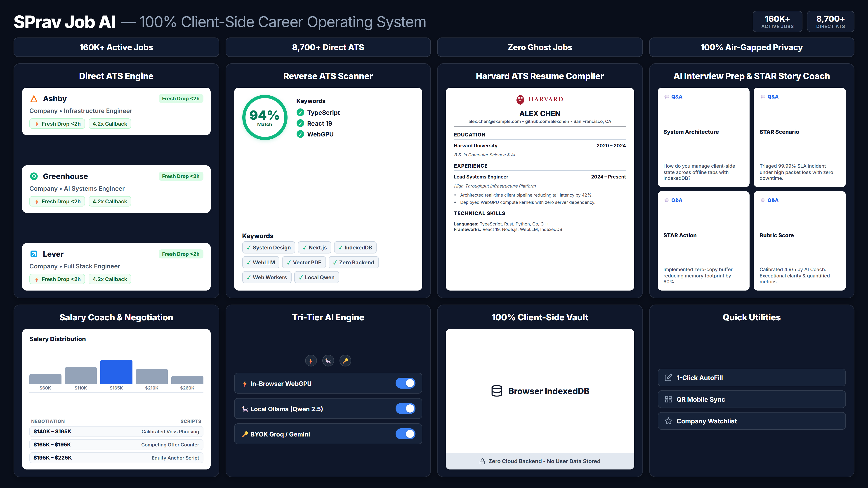Screen dimensions: 868x488
Task: Click the blue $165K salary bar
Action: 116,372
